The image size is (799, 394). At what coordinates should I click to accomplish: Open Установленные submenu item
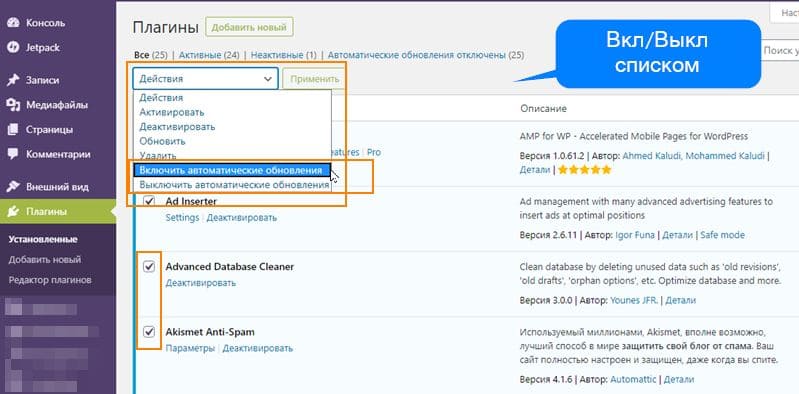point(43,239)
